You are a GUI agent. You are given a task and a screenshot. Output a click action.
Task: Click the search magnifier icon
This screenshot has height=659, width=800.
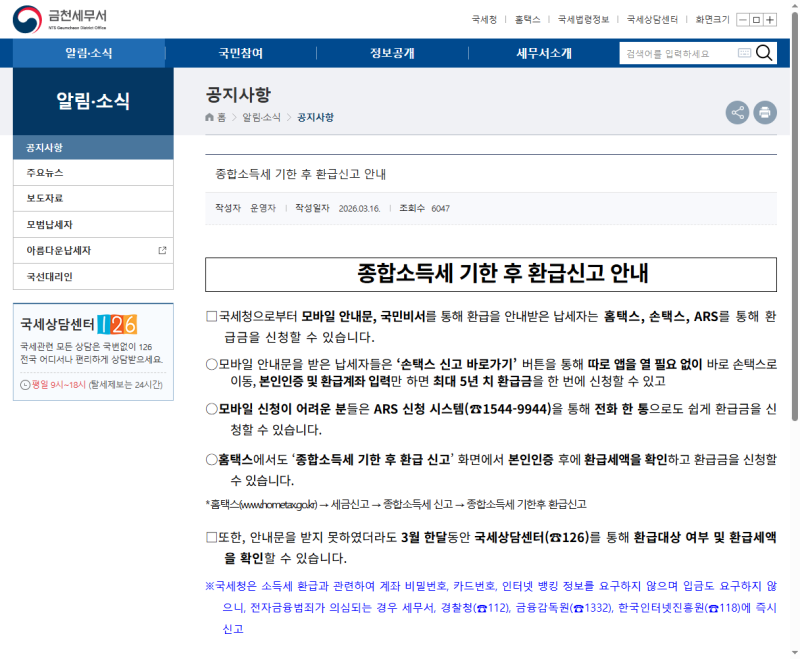point(764,53)
